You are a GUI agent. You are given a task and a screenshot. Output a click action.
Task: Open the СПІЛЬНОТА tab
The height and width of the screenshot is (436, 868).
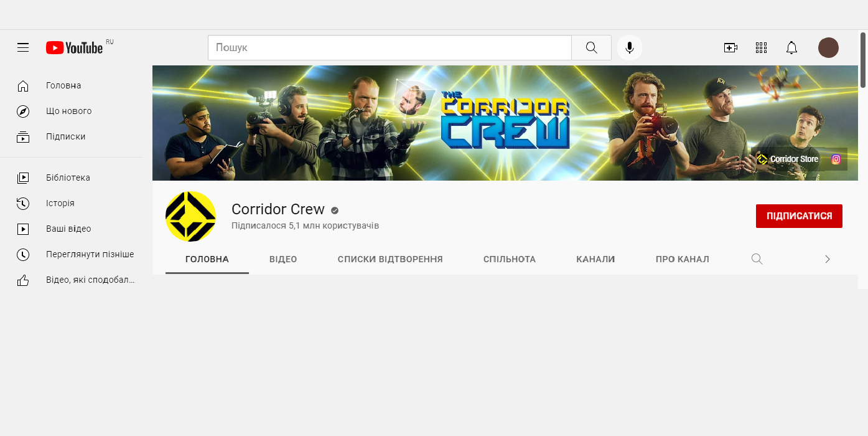pos(510,259)
